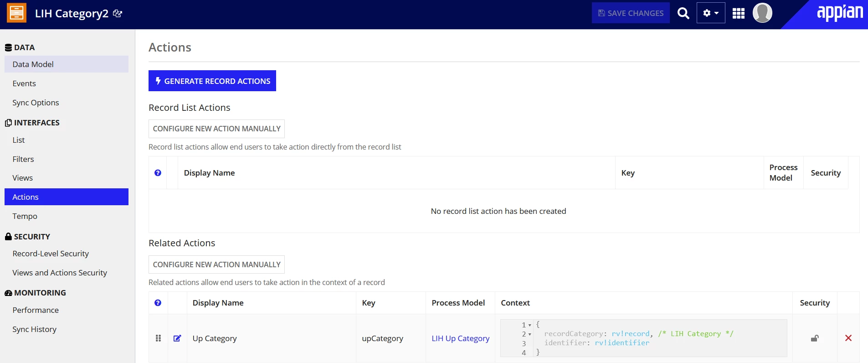868x363 pixels.
Task: Click the DATA section header
Action: click(x=20, y=47)
